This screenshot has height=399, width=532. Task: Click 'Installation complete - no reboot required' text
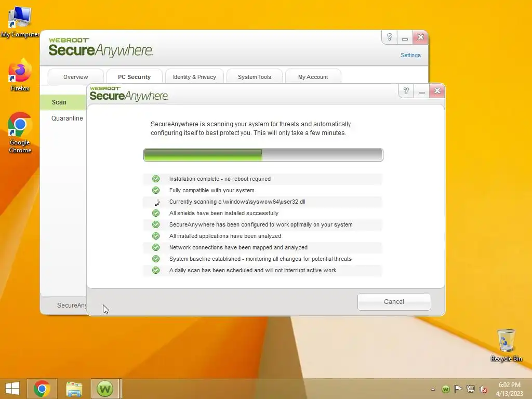pyautogui.click(x=220, y=179)
